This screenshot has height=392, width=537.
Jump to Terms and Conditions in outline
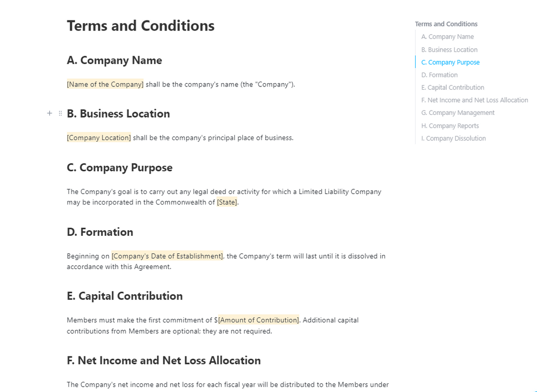pyautogui.click(x=446, y=24)
